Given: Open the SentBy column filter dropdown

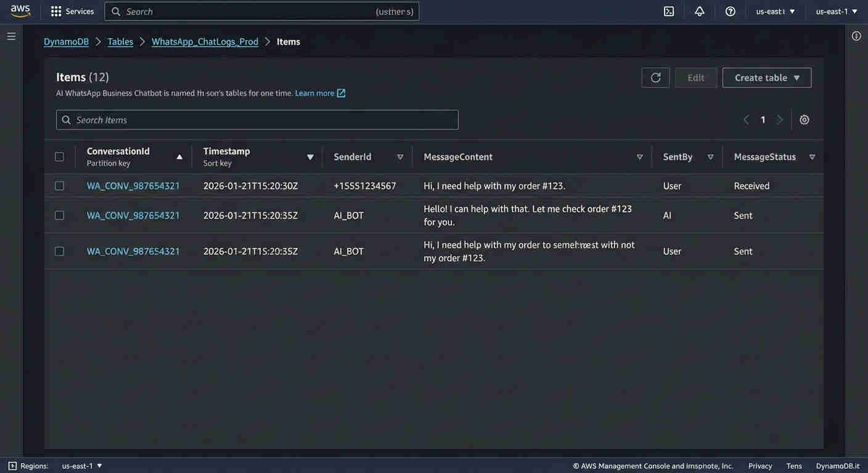Looking at the screenshot, I should 710,157.
